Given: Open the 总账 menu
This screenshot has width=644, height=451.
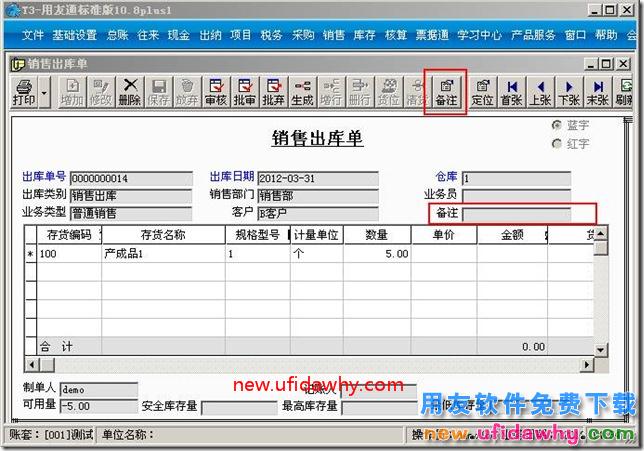Looking at the screenshot, I should point(117,35).
